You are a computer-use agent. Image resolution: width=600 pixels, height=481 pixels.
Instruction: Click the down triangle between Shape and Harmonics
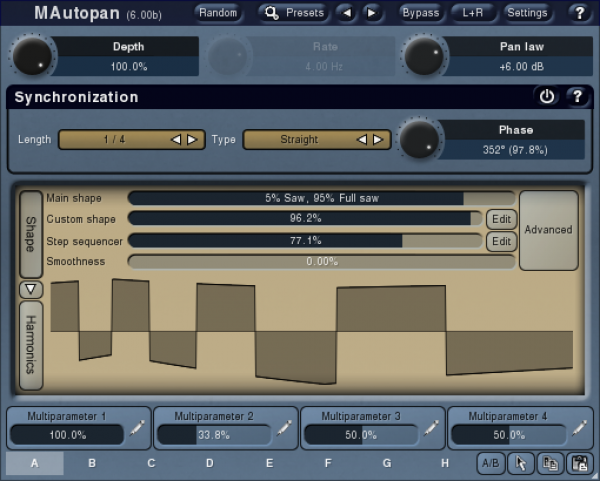click(x=31, y=289)
